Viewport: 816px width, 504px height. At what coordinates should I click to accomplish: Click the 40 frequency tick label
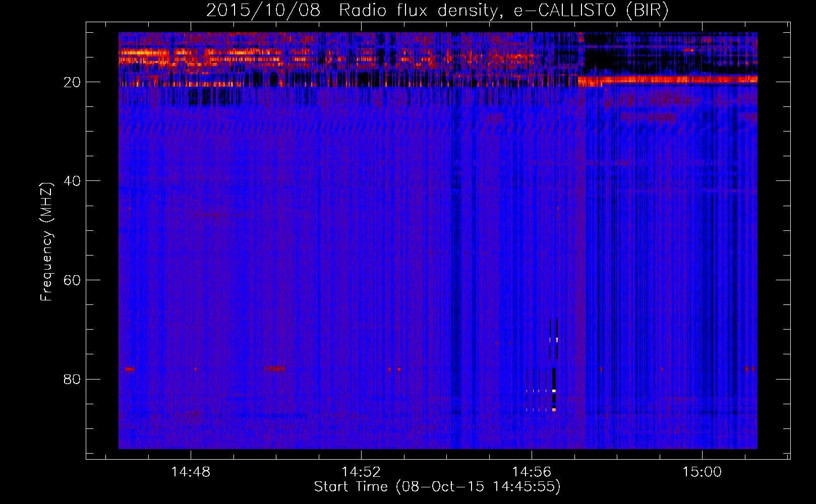point(73,181)
